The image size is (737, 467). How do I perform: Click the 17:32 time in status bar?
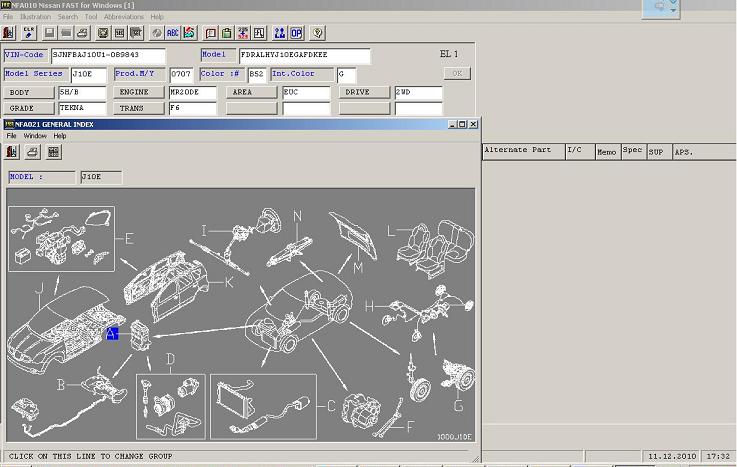tap(718, 456)
